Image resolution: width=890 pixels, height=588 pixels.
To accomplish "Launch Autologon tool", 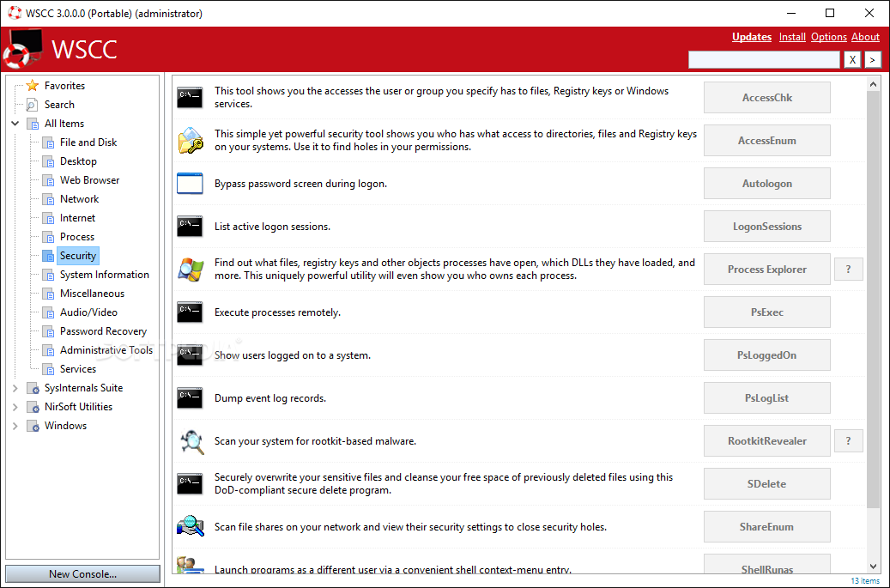I will pos(766,184).
